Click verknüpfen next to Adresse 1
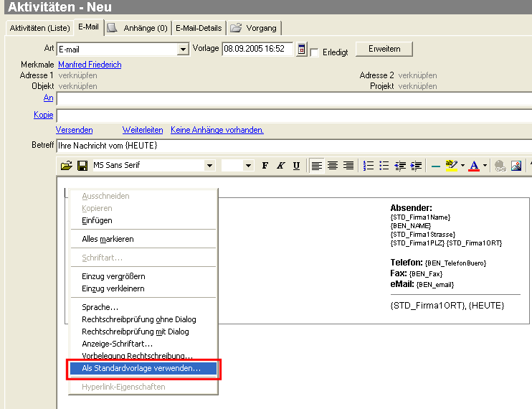 77,75
